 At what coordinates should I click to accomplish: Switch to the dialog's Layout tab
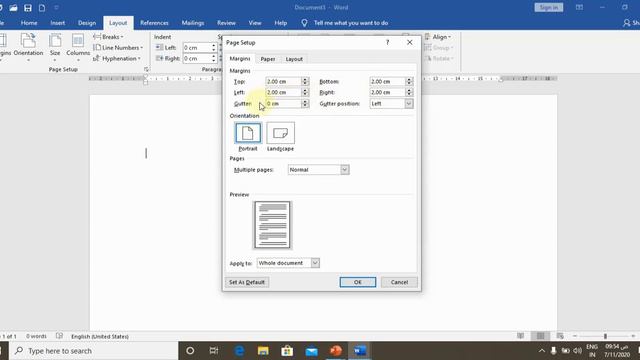click(x=294, y=59)
